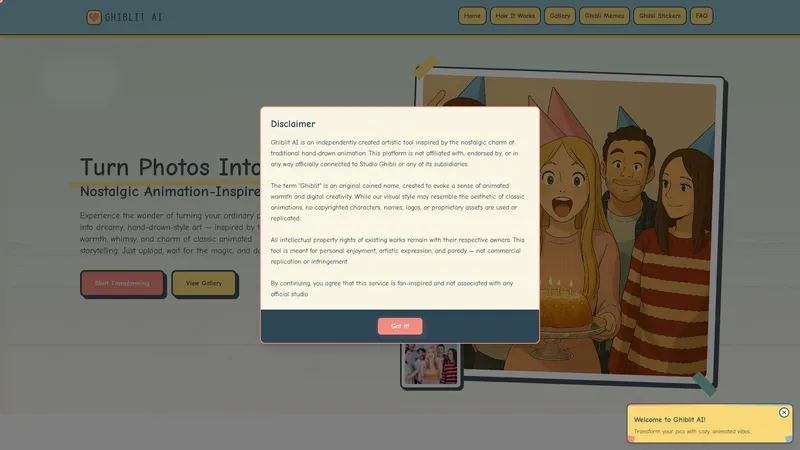Click paragraph starting "By continuing, you agree"

point(392,288)
